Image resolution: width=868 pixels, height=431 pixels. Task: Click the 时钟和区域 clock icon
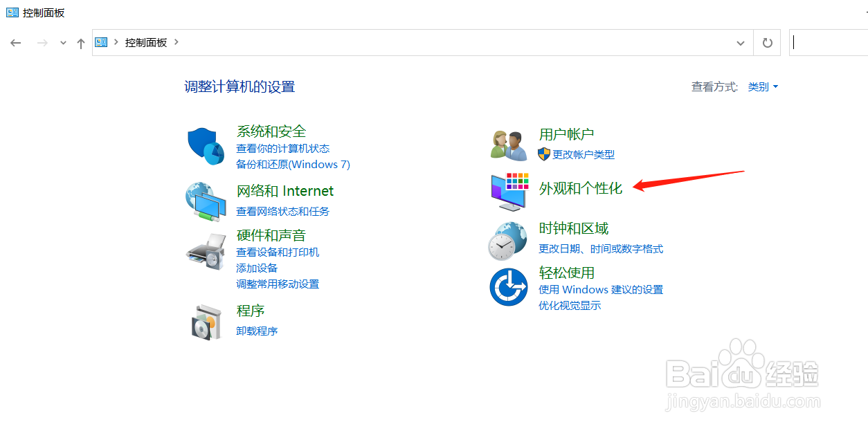(x=509, y=239)
